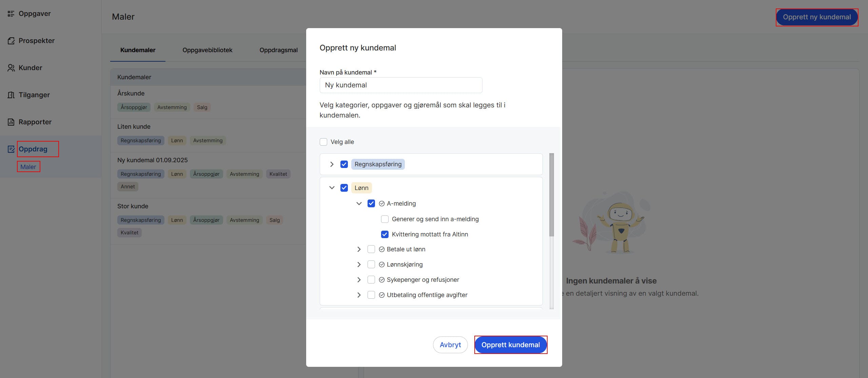Click the Navn på kundemal field
This screenshot has height=378, width=868.
401,85
